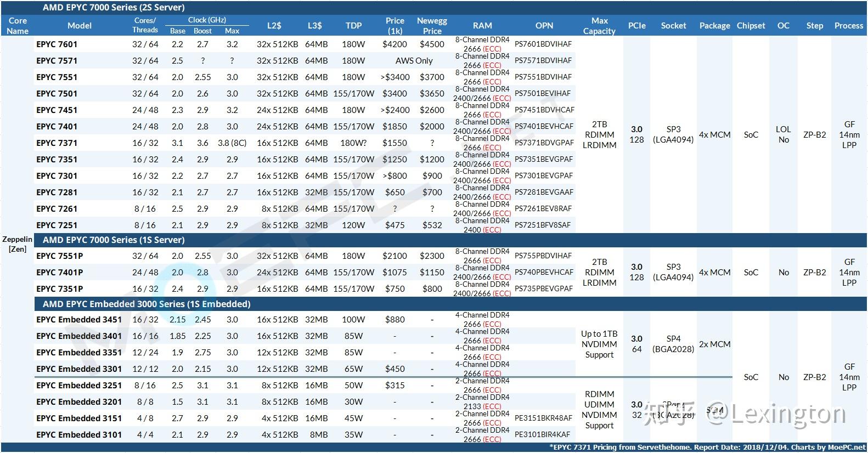Click the "EPYC Embedded 3101" model name
The width and height of the screenshot is (868, 453).
tap(79, 435)
